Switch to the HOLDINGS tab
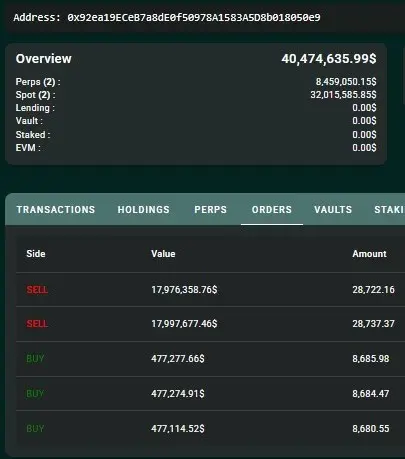This screenshot has height=459, width=405. pyautogui.click(x=143, y=209)
